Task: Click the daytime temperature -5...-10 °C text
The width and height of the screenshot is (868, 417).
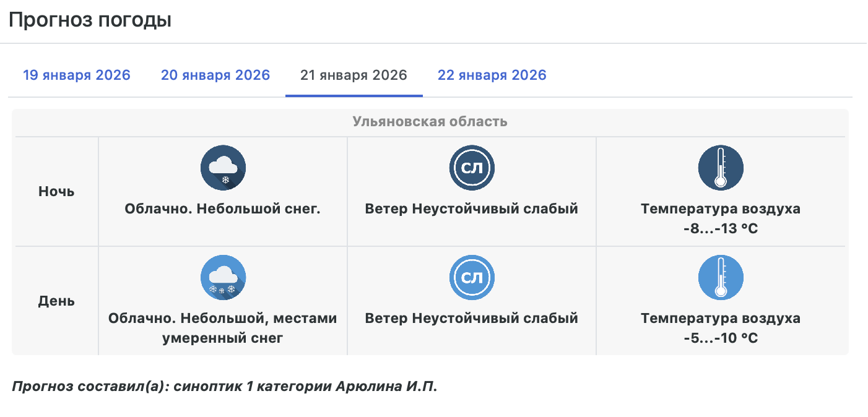Action: 721,338
